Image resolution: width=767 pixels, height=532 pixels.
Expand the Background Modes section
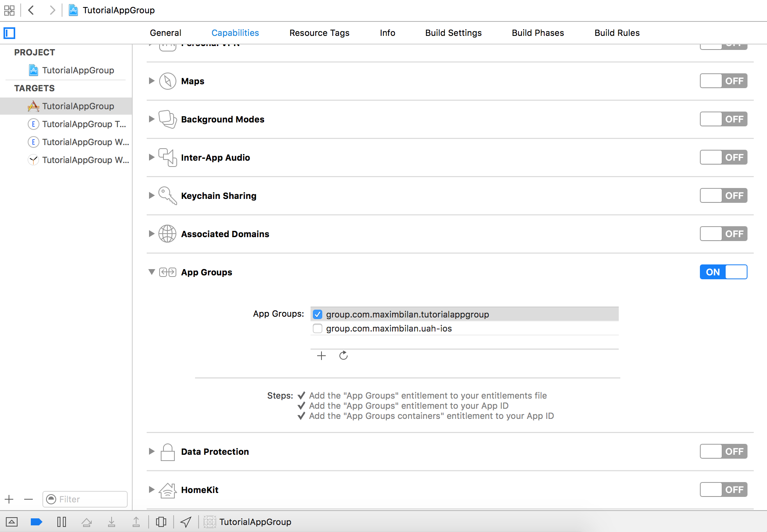[152, 119]
